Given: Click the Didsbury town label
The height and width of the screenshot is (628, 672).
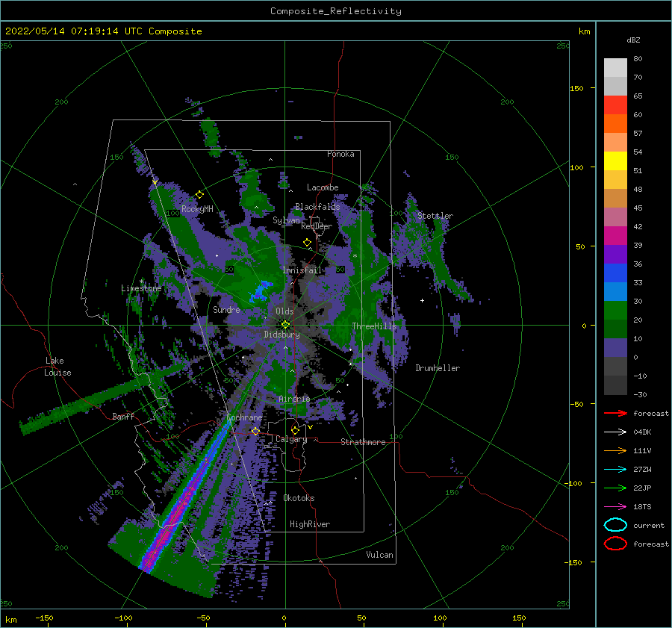Looking at the screenshot, I should [281, 335].
